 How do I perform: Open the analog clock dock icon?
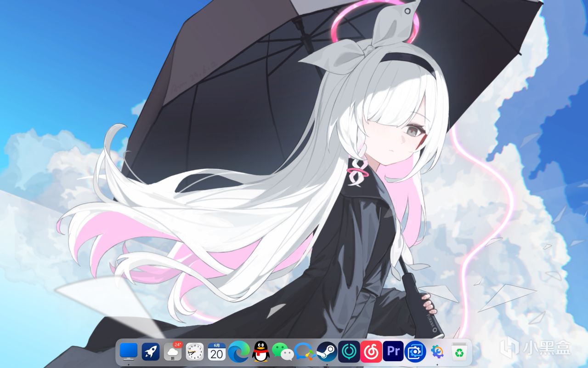194,351
